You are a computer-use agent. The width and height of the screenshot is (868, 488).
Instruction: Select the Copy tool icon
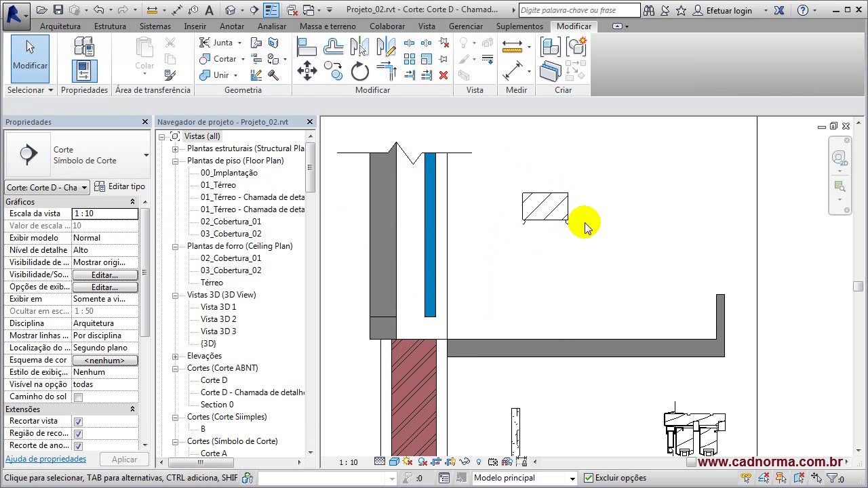333,71
